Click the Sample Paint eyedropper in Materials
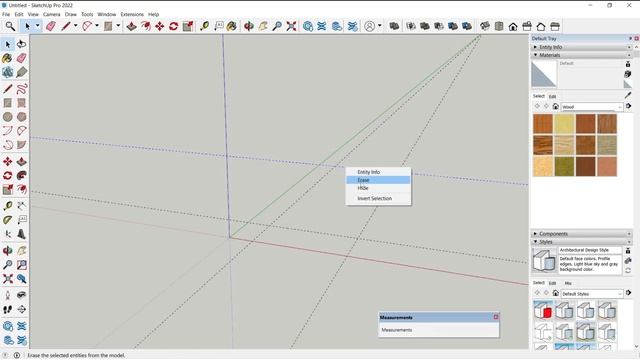 (628, 95)
